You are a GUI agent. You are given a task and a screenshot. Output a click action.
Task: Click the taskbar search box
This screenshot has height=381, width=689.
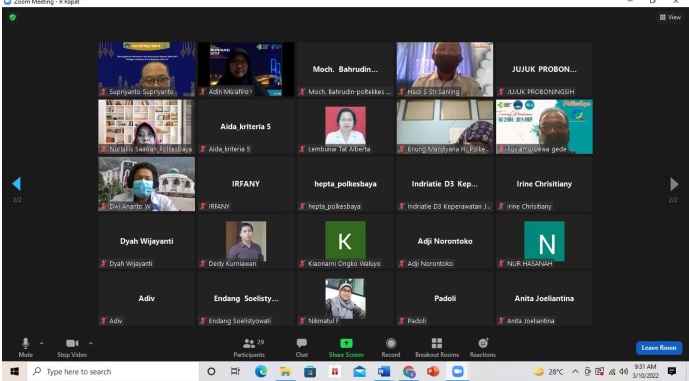pyautogui.click(x=113, y=372)
